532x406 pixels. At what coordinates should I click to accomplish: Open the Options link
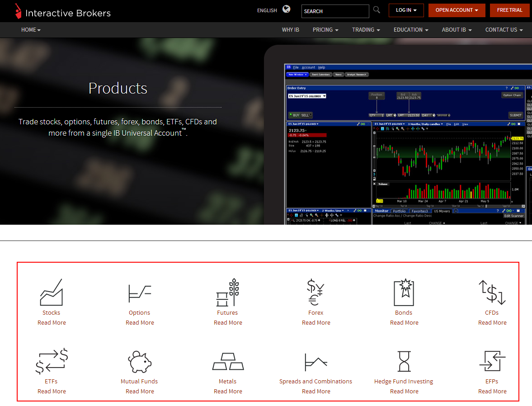(140, 313)
